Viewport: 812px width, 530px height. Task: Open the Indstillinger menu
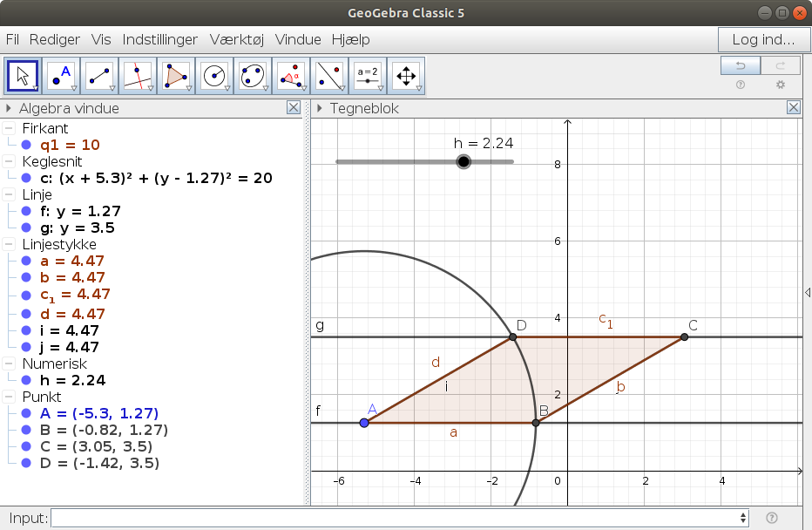coord(160,39)
